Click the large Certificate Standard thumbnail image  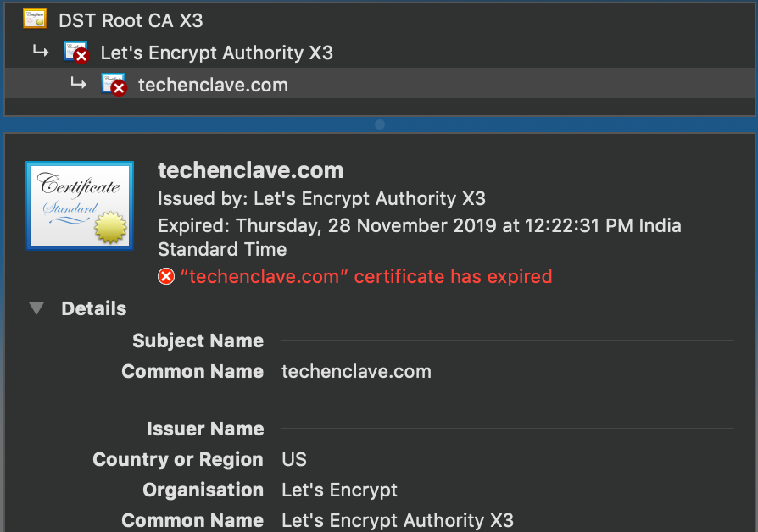pyautogui.click(x=80, y=206)
